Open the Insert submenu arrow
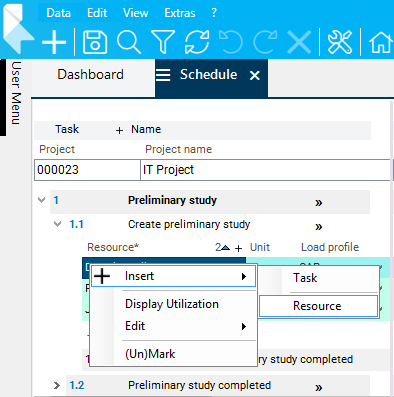 244,276
